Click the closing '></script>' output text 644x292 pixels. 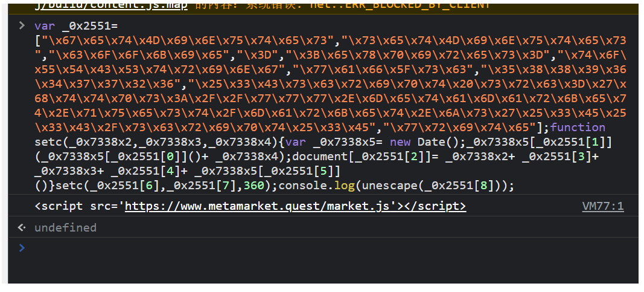tap(430, 206)
